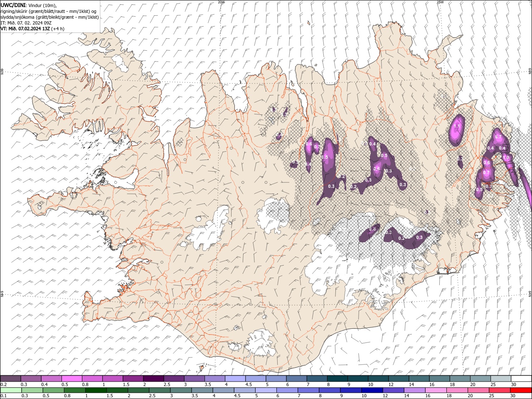
Task: Click the 15W longitude label
Action: (440, 2)
